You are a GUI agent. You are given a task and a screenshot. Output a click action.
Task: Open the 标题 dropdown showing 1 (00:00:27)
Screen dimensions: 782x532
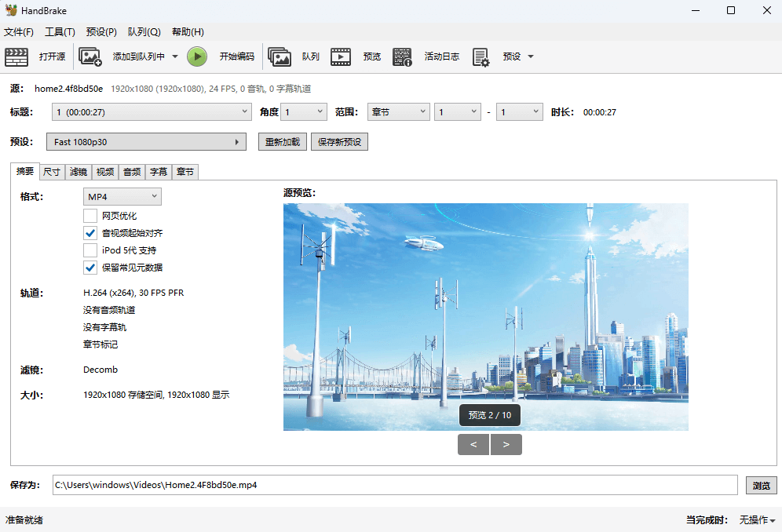(x=151, y=111)
